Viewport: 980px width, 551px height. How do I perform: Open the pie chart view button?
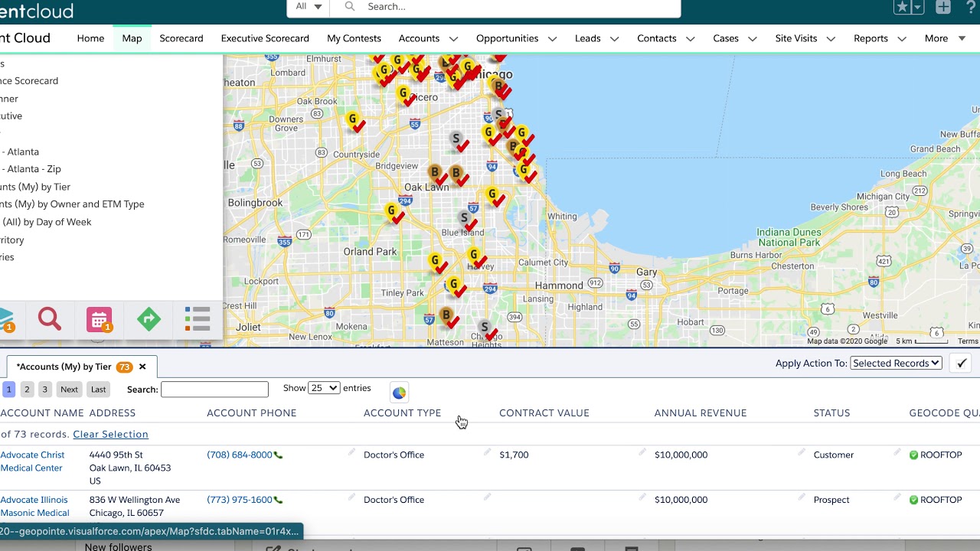point(399,393)
